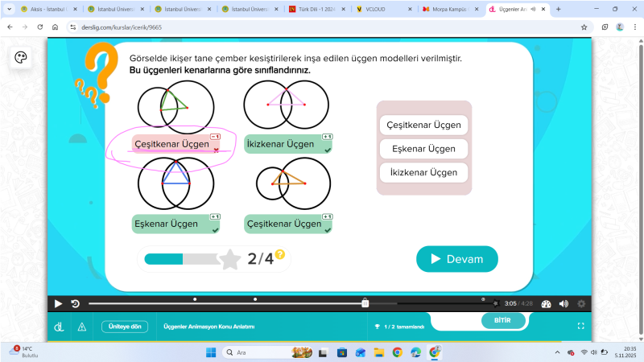Open the Chrome profile avatar

pyautogui.click(x=620, y=27)
